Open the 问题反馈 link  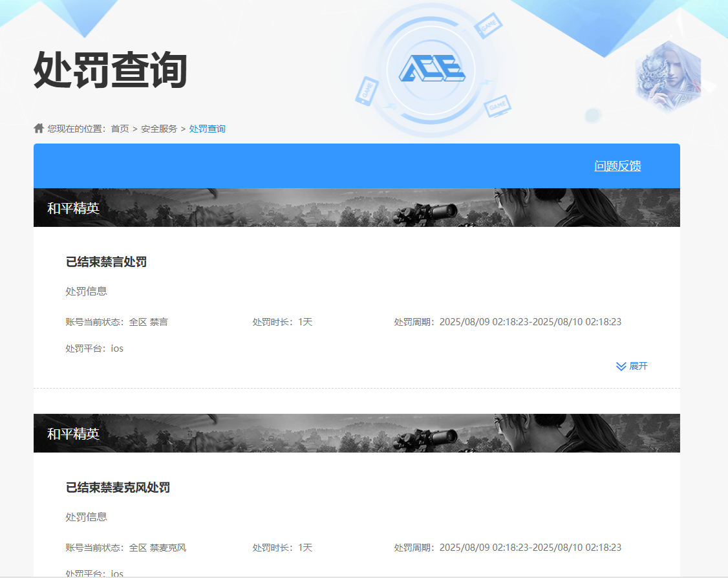(617, 166)
